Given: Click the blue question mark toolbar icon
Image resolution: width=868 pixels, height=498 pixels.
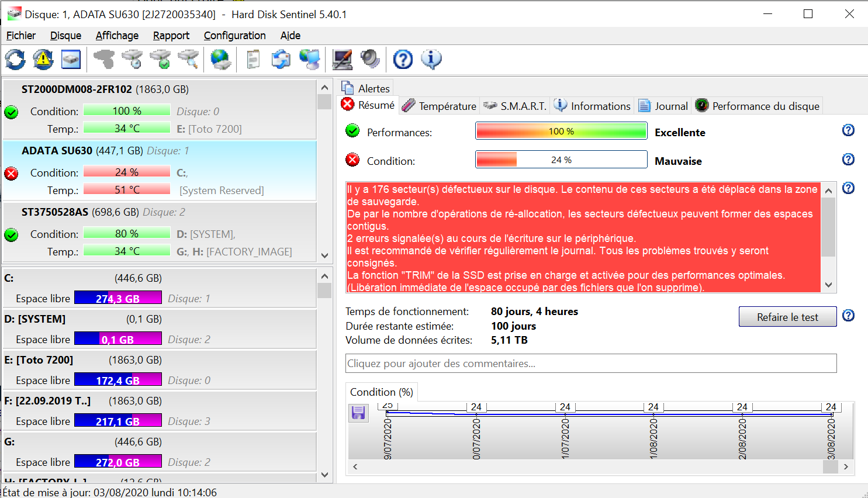Looking at the screenshot, I should (403, 59).
